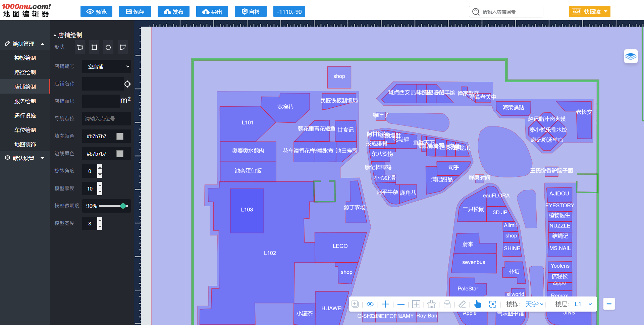Activate the hand pointer tool
Image resolution: width=644 pixels, height=325 pixels.
[477, 304]
